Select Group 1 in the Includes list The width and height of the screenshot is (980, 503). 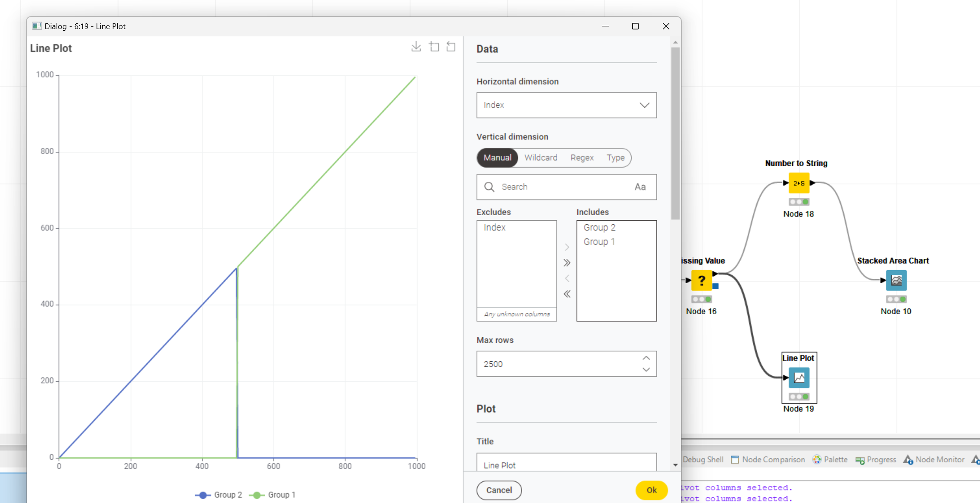click(x=617, y=242)
